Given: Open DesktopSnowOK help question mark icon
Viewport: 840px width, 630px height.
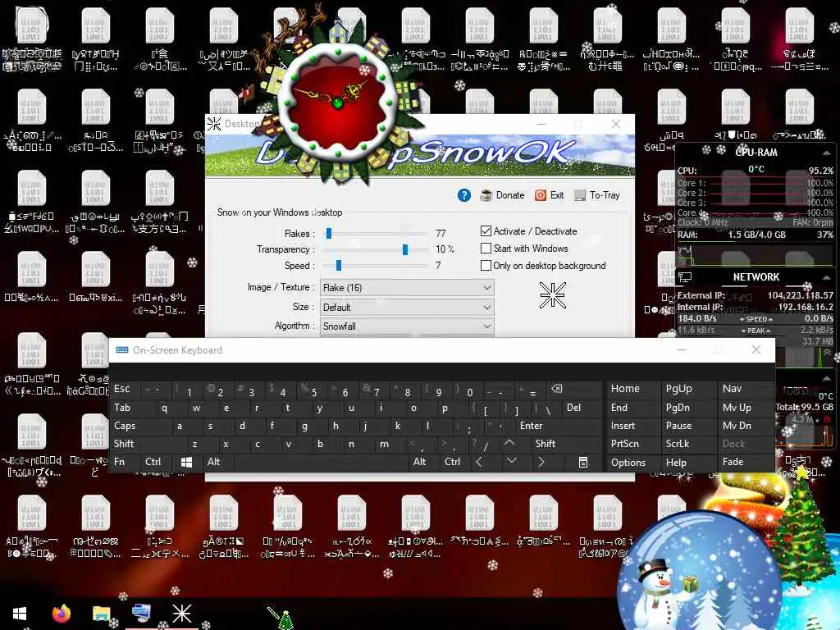Looking at the screenshot, I should click(464, 195).
